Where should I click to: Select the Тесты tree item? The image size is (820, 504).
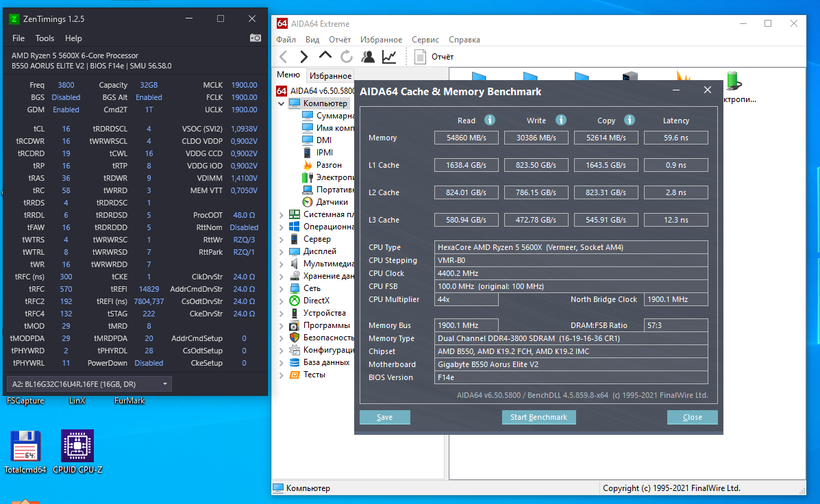[314, 375]
